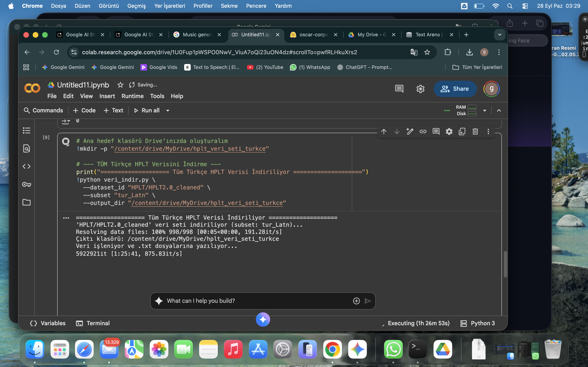The image size is (588, 367).
Task: Open the Secrets key icon in sidebar
Action: pyautogui.click(x=27, y=185)
